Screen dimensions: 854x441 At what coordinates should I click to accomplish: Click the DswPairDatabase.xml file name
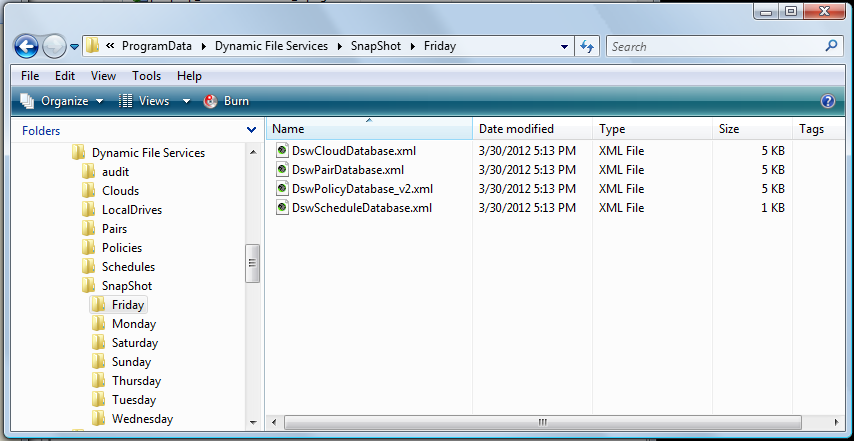[348, 170]
